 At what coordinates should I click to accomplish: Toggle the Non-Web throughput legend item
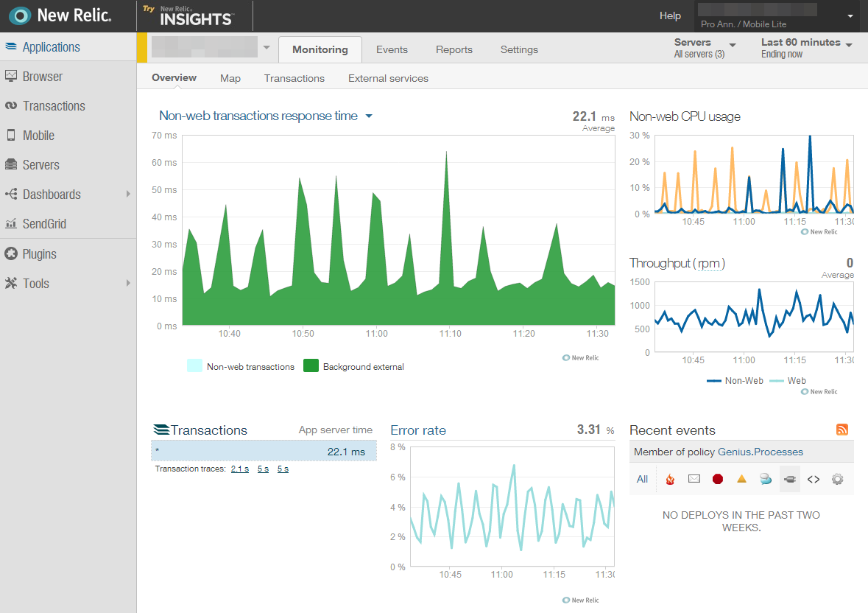click(x=735, y=380)
